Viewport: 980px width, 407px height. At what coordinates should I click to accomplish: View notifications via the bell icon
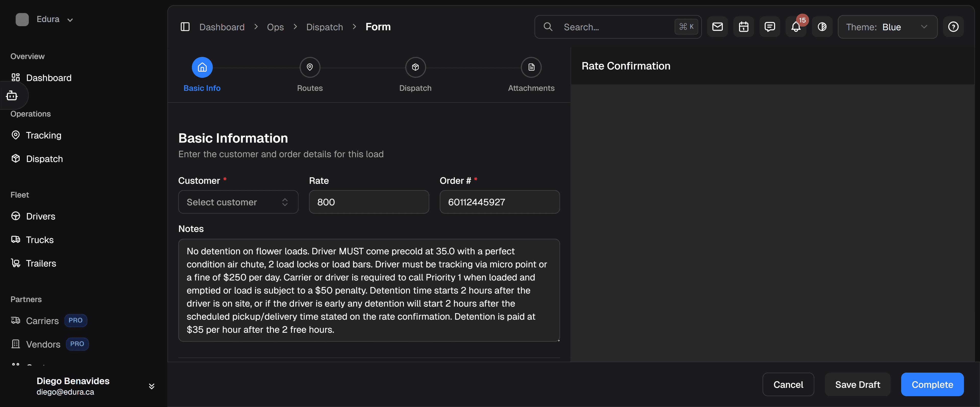[x=796, y=27]
